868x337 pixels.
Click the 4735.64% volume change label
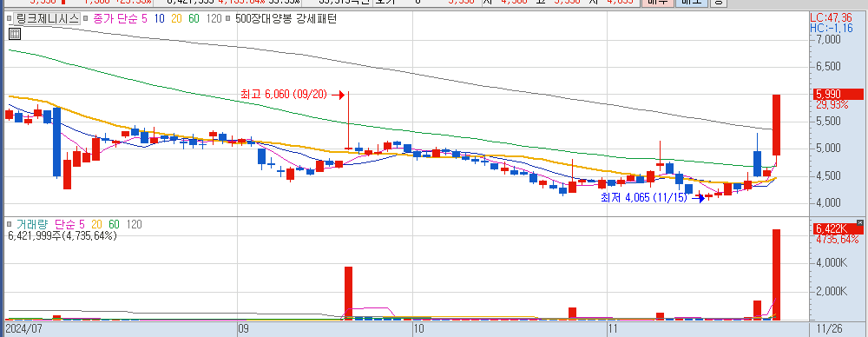[837, 240]
